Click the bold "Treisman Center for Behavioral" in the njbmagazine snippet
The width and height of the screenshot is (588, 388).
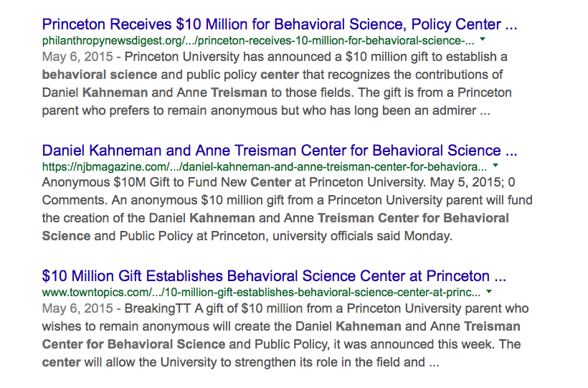click(413, 218)
